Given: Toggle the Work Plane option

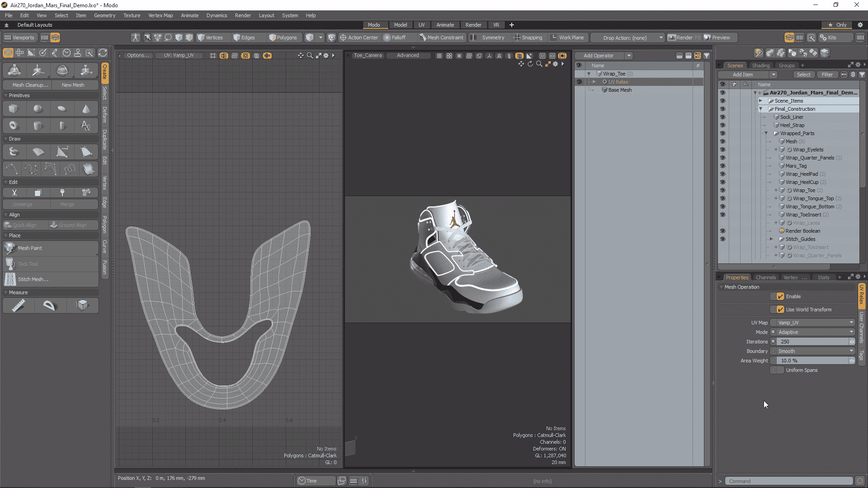Looking at the screenshot, I should [x=568, y=38].
